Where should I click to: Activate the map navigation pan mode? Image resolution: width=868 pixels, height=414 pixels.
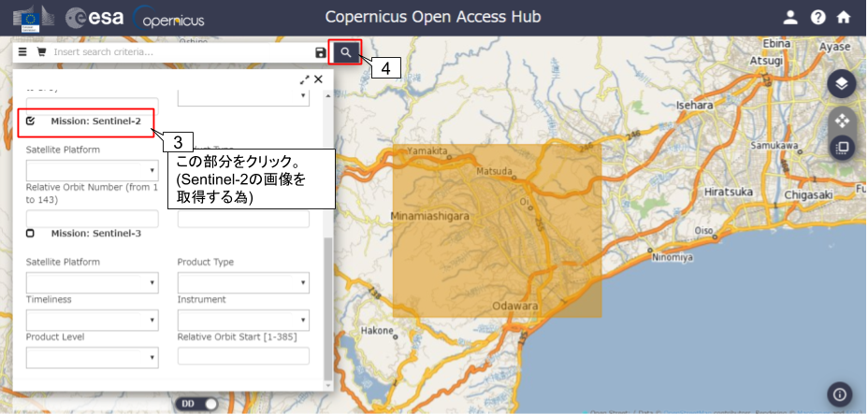[x=842, y=120]
